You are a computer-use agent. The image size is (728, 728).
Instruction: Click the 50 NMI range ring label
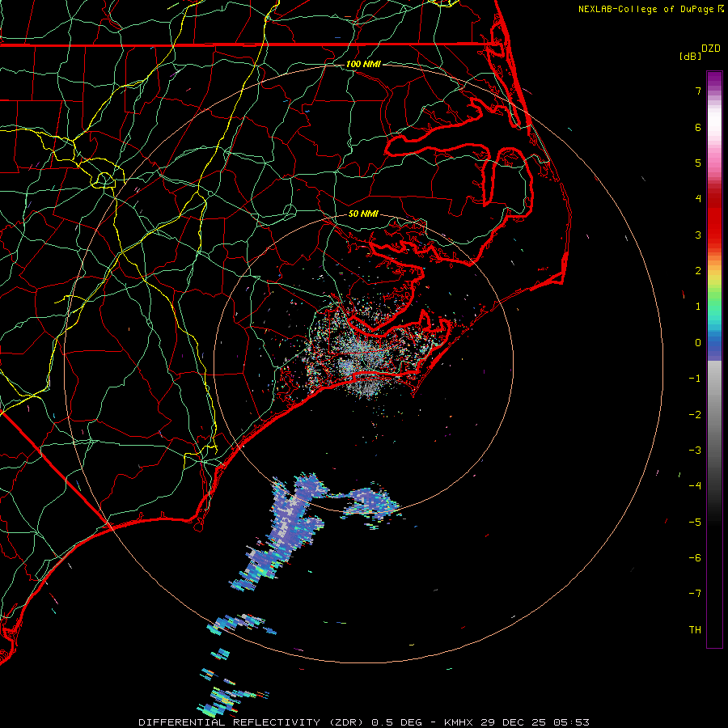click(363, 214)
